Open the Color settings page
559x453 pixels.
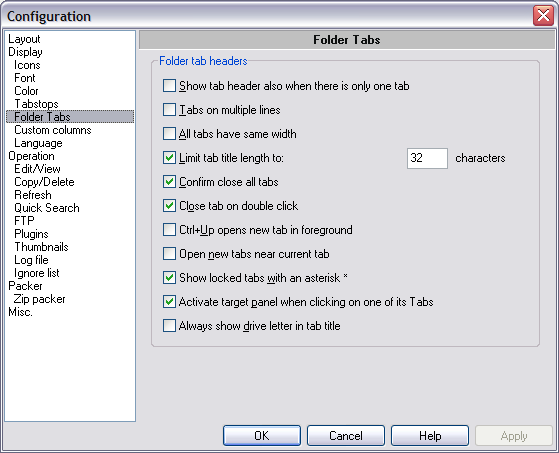click(x=26, y=91)
